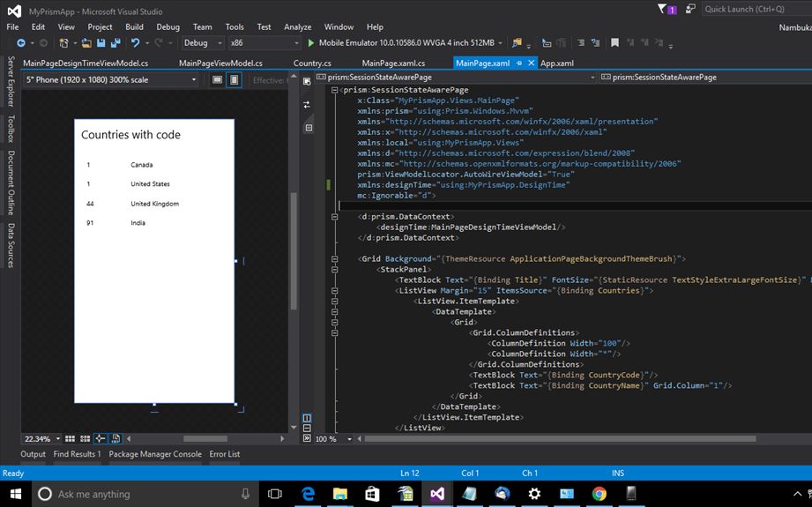
Task: Open the device preview size dropdown
Action: pyautogui.click(x=110, y=80)
